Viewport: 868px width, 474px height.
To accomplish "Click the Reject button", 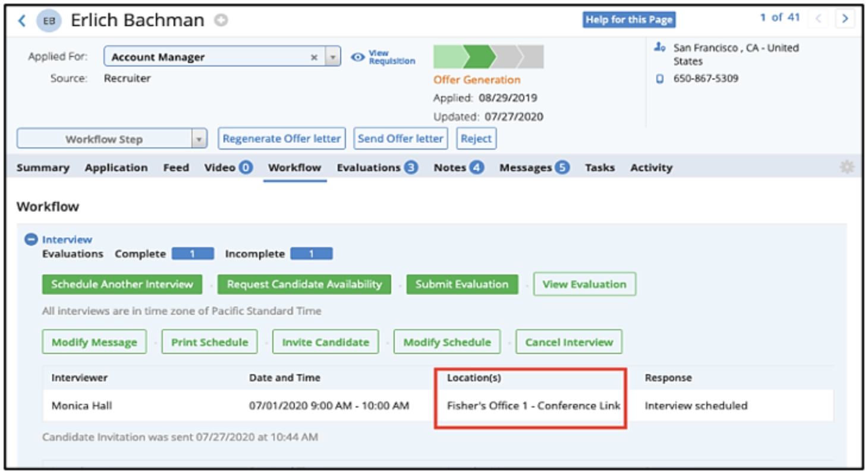I will (x=476, y=138).
